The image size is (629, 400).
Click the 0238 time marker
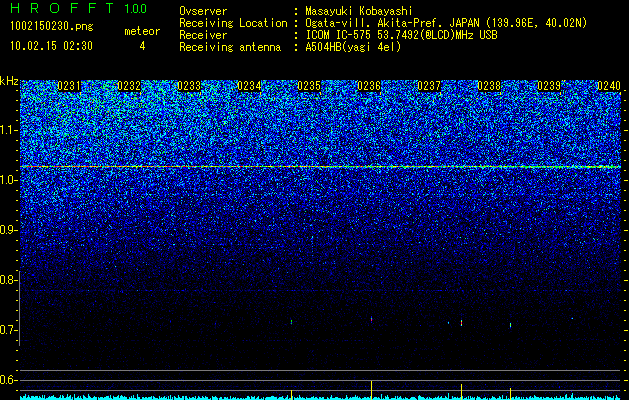click(x=489, y=86)
